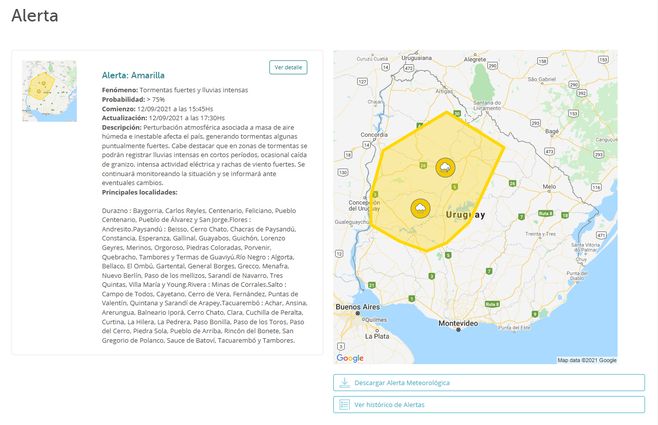This screenshot has width=658, height=425.
Task: Click Montevideo city label on map
Action: tap(458, 323)
